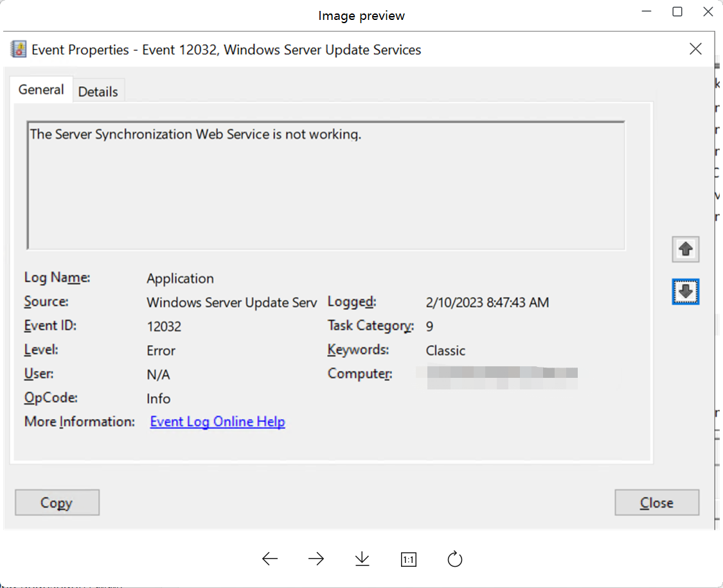
Task: Rotate the previewed image
Action: coord(454,559)
